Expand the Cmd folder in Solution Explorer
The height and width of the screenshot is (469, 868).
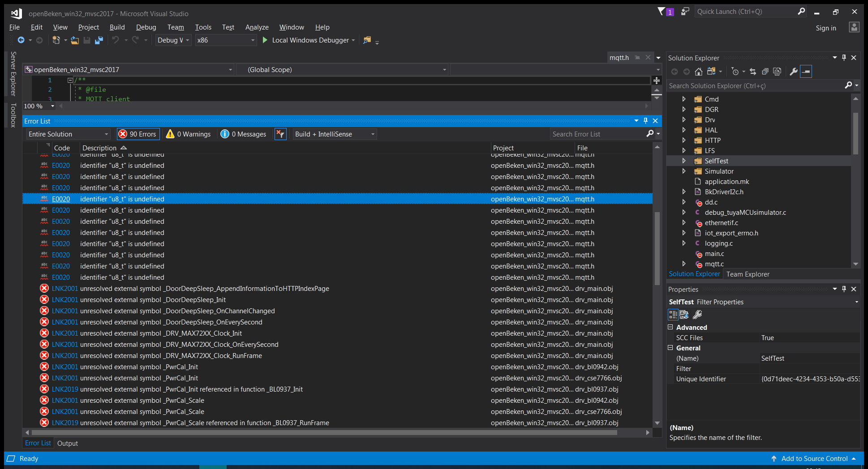pyautogui.click(x=683, y=99)
